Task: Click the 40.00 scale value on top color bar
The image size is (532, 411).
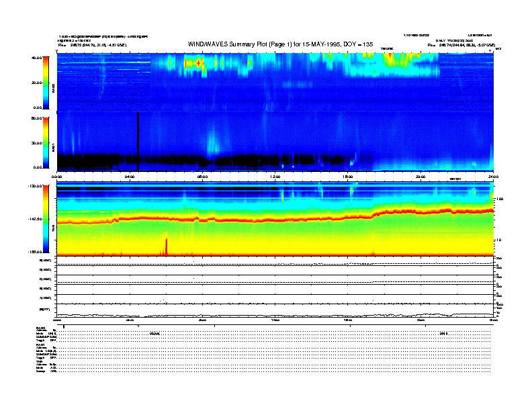Action: (36, 58)
